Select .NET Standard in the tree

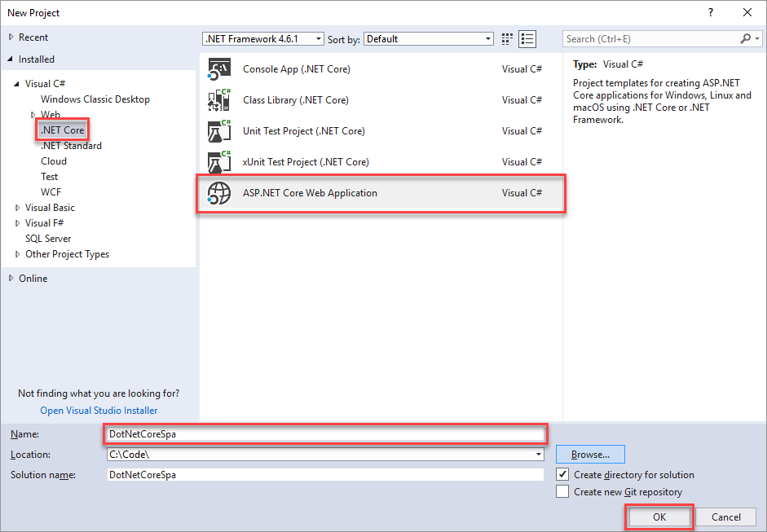click(x=71, y=146)
